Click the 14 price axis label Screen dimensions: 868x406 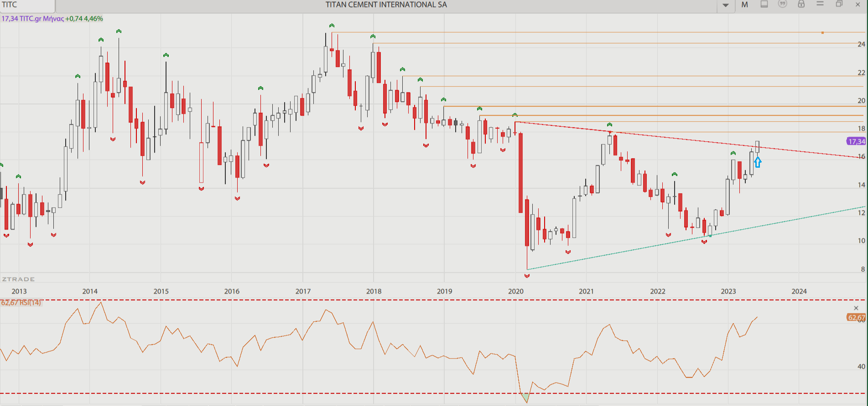(861, 185)
